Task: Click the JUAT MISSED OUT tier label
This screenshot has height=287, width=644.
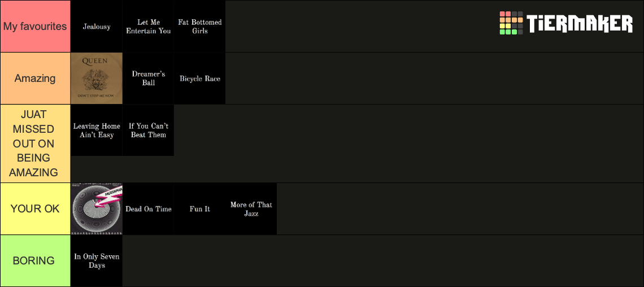Action: click(x=36, y=143)
